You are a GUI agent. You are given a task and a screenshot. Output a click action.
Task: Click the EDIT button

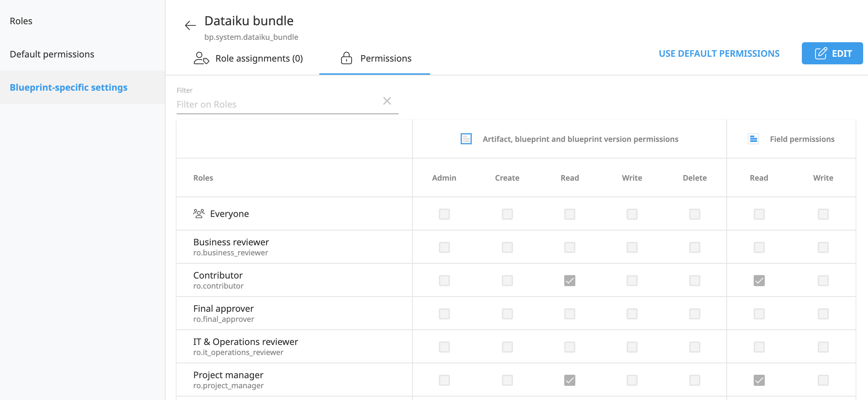click(833, 53)
